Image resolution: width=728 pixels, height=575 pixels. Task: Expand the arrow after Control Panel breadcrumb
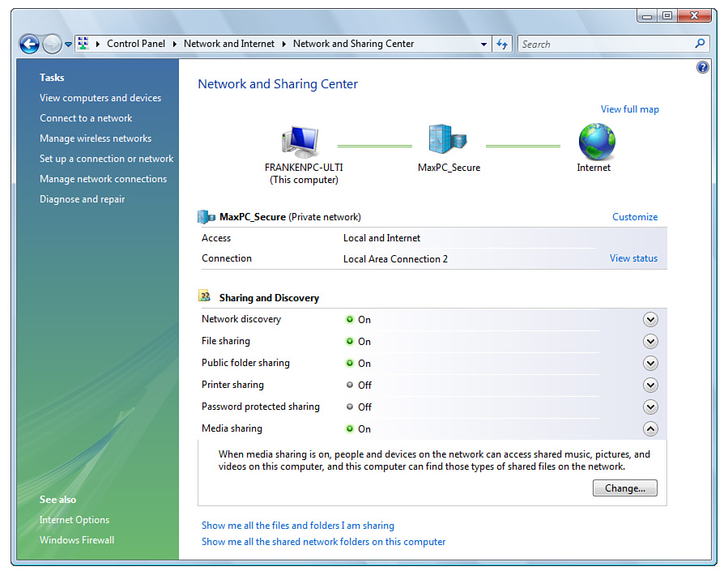point(175,44)
